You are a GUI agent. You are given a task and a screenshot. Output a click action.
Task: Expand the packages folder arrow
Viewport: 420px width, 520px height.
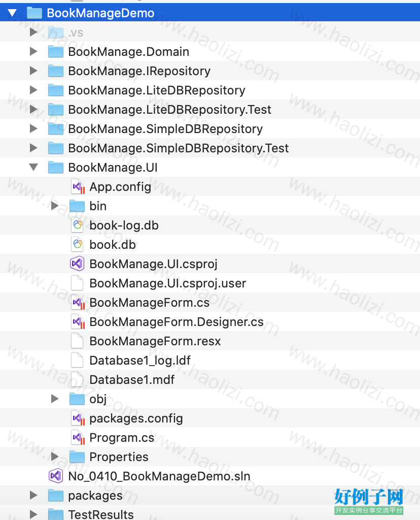pos(33,495)
